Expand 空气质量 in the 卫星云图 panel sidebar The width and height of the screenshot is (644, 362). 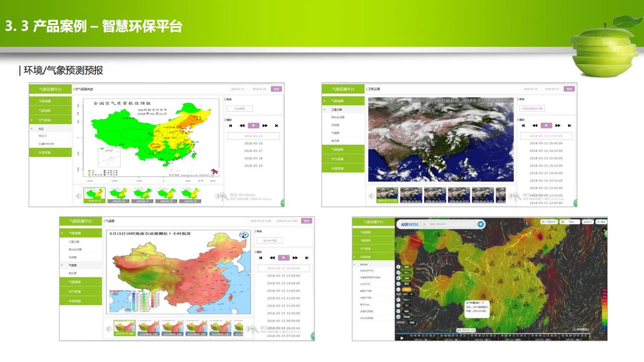pos(343,159)
